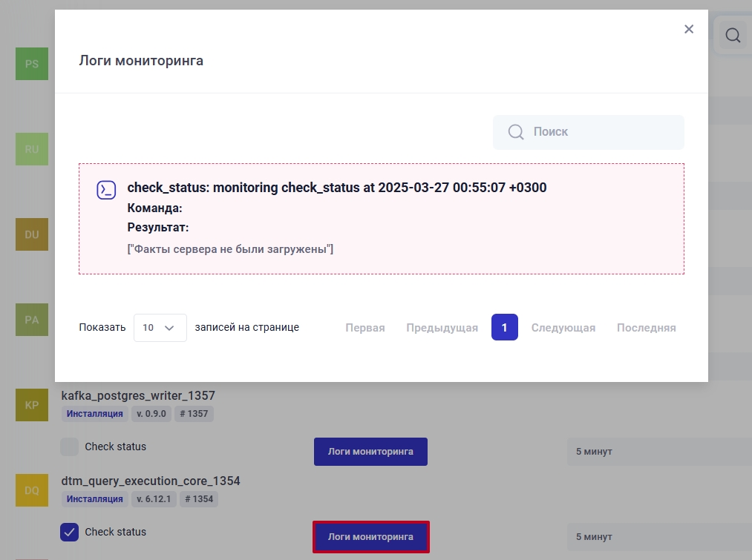Click the Поиск search input field
Viewport: 752px width, 560px height.
coord(594,131)
